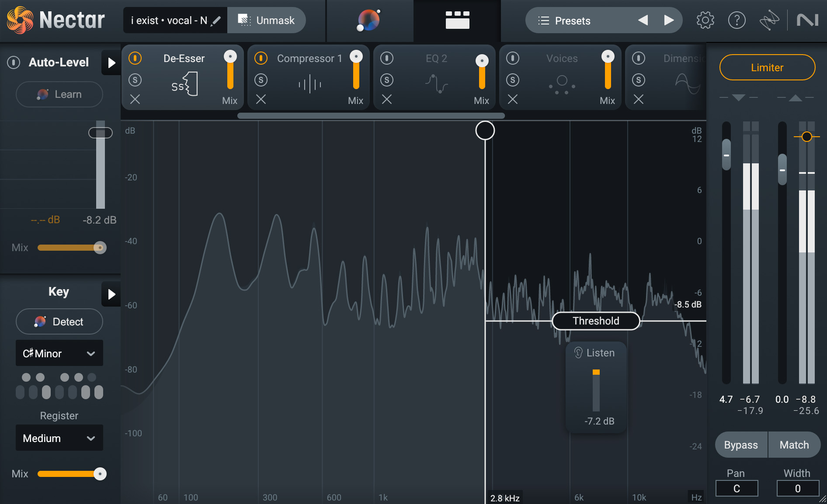Click the Native Instruments logo
The width and height of the screenshot is (827, 504).
coord(807,20)
